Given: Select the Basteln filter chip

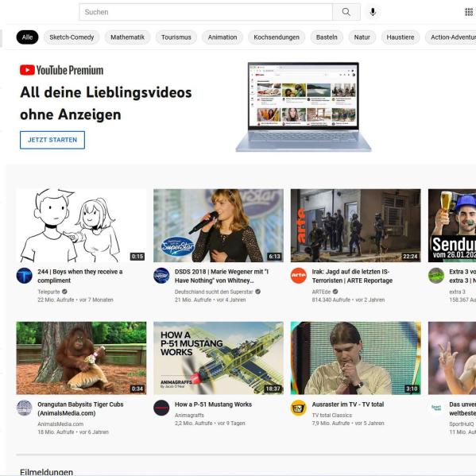Looking at the screenshot, I should pyautogui.click(x=327, y=37).
